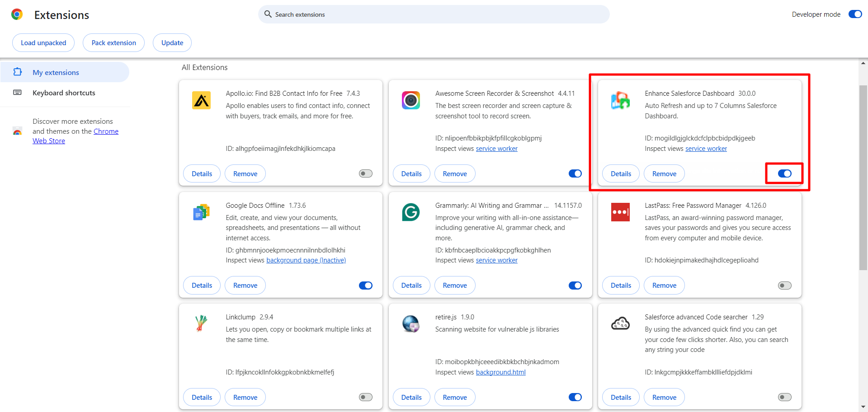Click the scrollbar up arrow
Viewport: 868px width, 412px height.
[x=863, y=63]
